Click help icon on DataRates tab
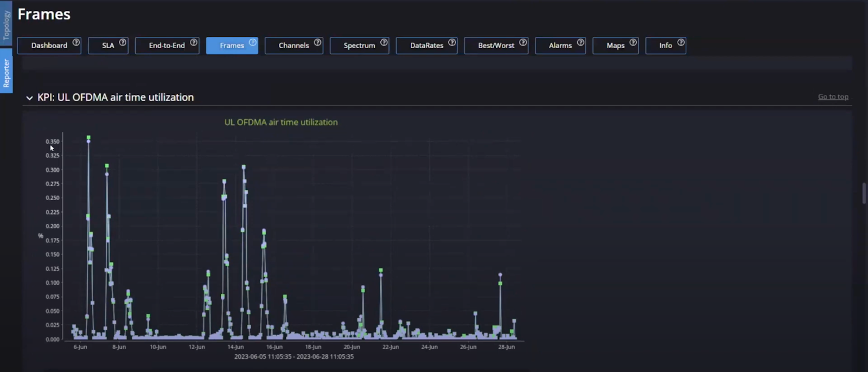This screenshot has height=372, width=868. [451, 42]
